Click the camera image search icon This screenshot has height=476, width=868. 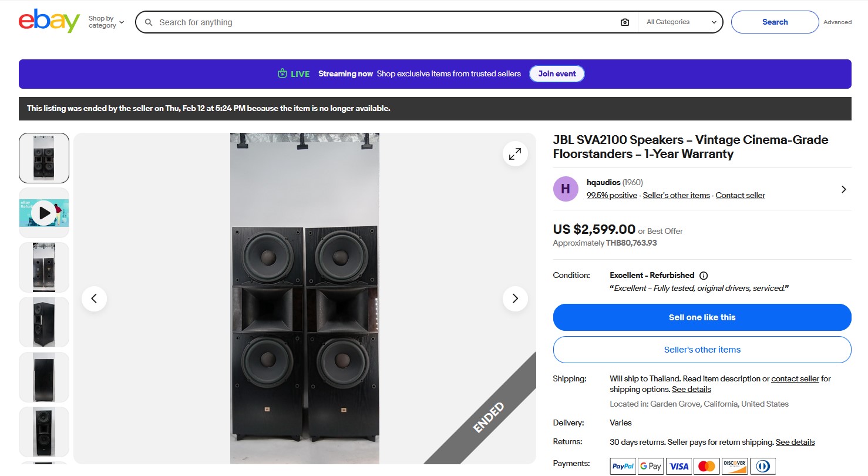pos(624,22)
